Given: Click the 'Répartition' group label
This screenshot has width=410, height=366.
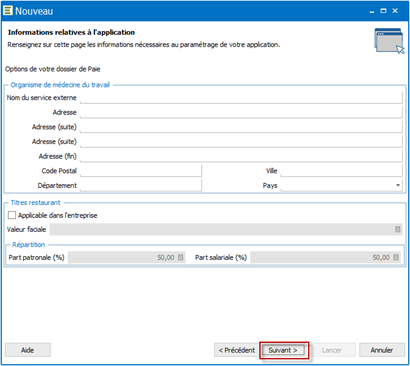Looking at the screenshot, I should point(29,245).
